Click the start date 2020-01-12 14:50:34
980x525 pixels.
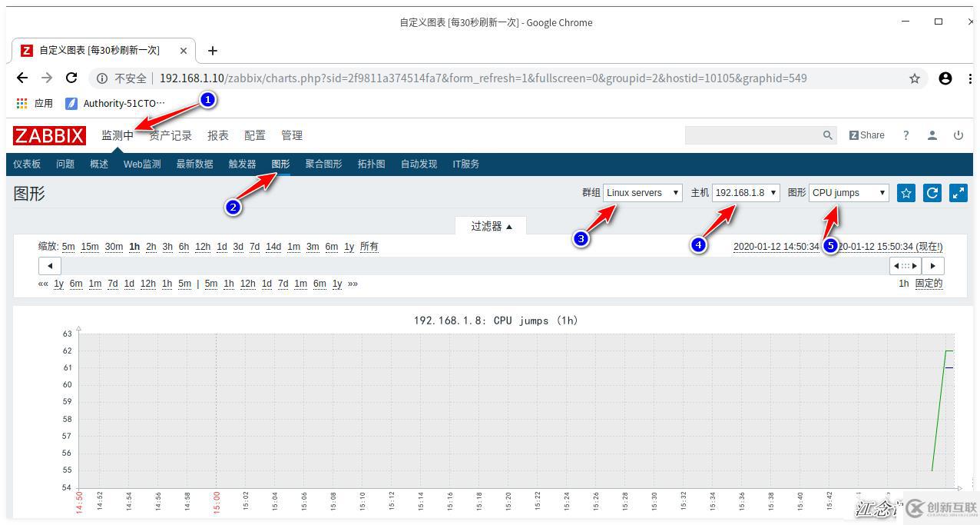776,247
